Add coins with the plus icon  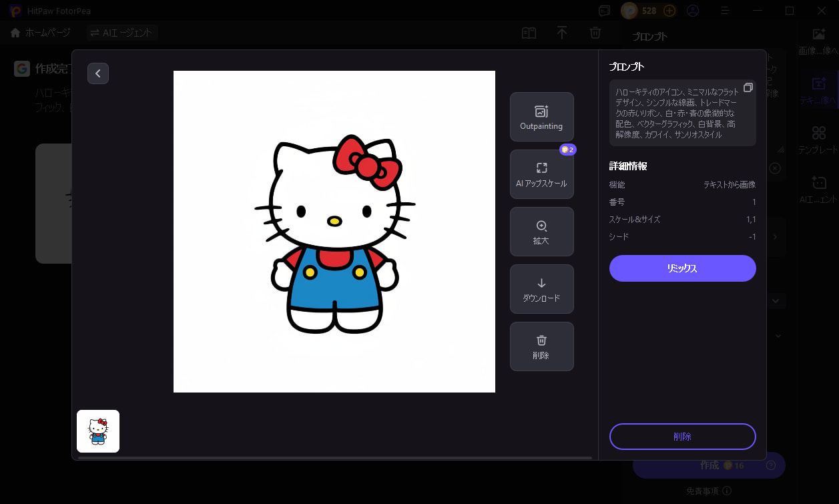(x=669, y=11)
